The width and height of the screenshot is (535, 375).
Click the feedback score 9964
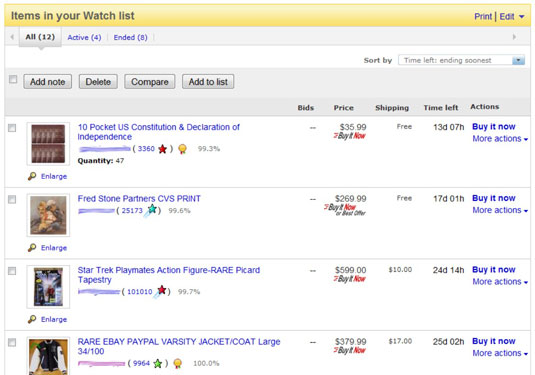pyautogui.click(x=141, y=363)
